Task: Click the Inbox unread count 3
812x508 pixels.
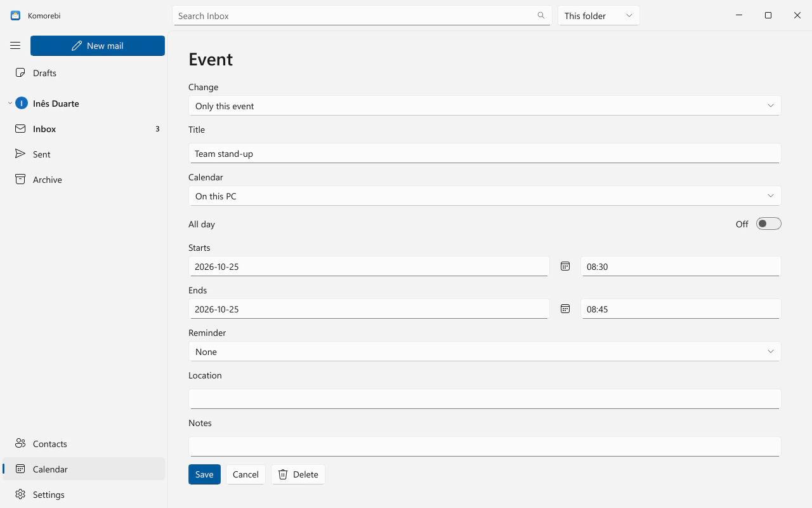Action: pyautogui.click(x=157, y=129)
